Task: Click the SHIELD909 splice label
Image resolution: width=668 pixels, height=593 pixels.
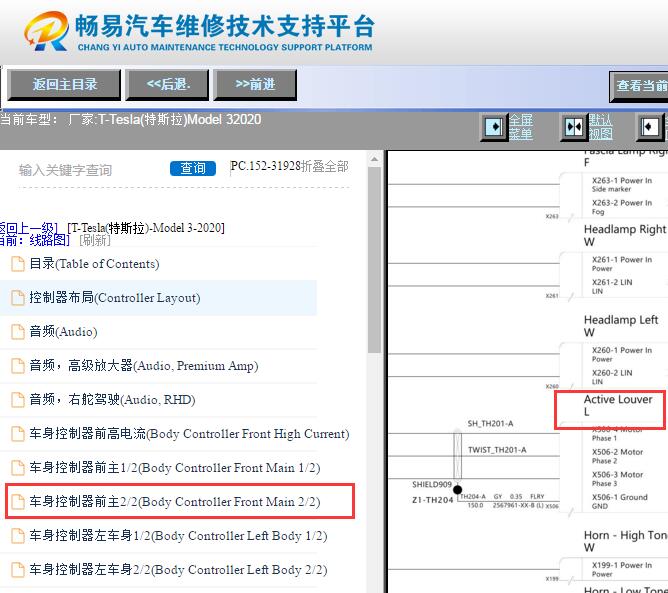Action: point(432,484)
